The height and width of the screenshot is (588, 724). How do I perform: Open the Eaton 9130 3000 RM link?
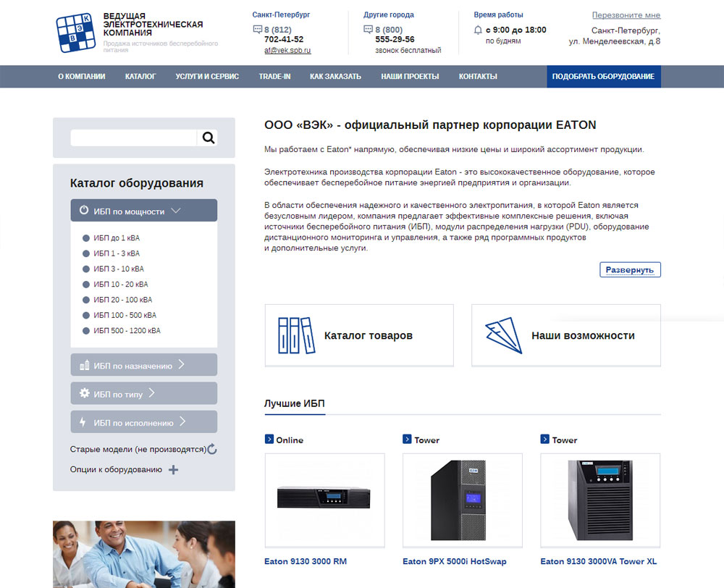point(306,562)
